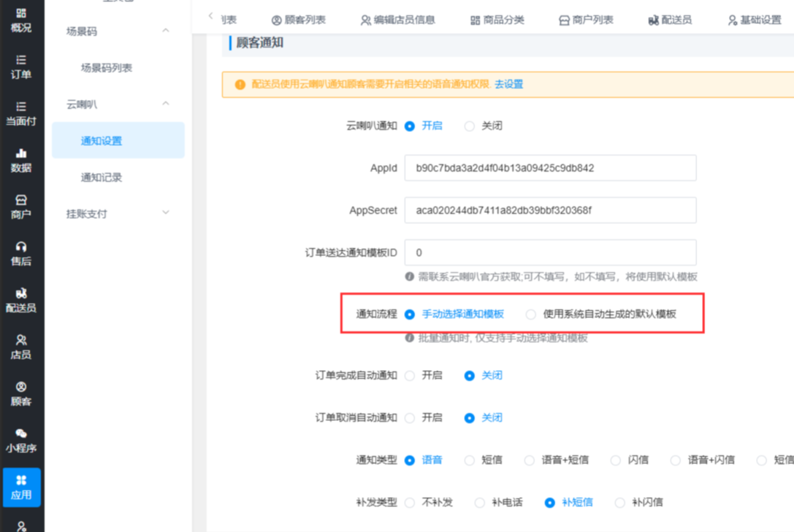Open the 概况 overview sidebar icon
This screenshot has width=794, height=532.
(x=20, y=20)
